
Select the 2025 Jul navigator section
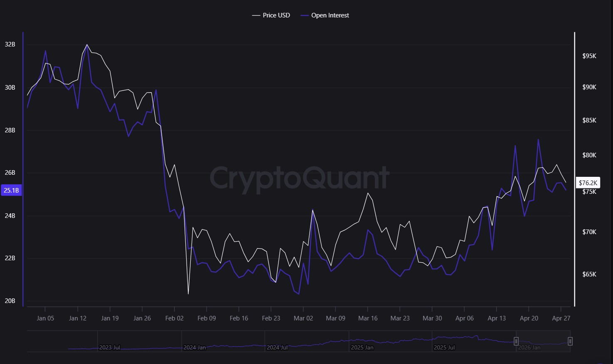tap(444, 347)
